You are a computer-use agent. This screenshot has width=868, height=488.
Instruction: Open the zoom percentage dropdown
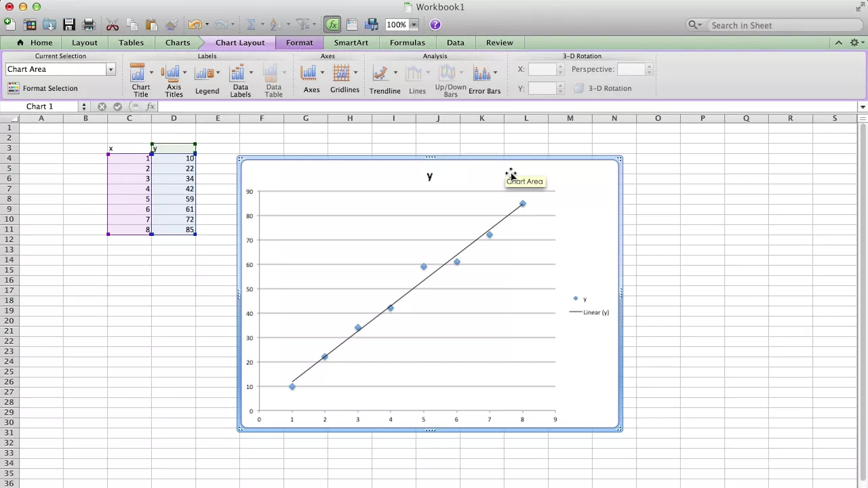pyautogui.click(x=414, y=24)
